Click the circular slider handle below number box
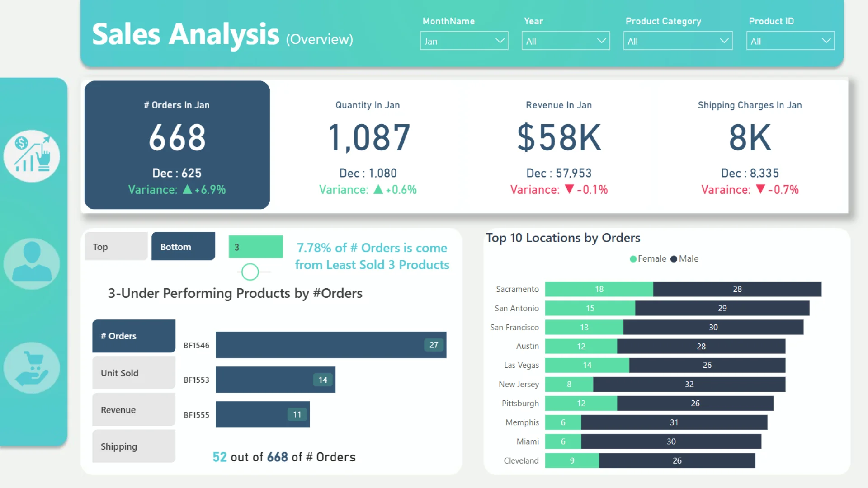This screenshot has height=488, width=868. click(250, 272)
